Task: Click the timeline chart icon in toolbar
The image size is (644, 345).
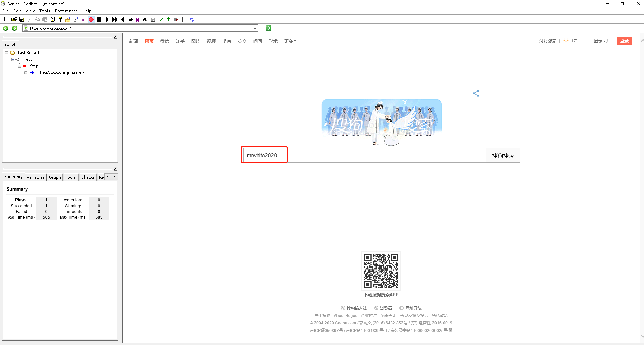Action: pos(184,19)
